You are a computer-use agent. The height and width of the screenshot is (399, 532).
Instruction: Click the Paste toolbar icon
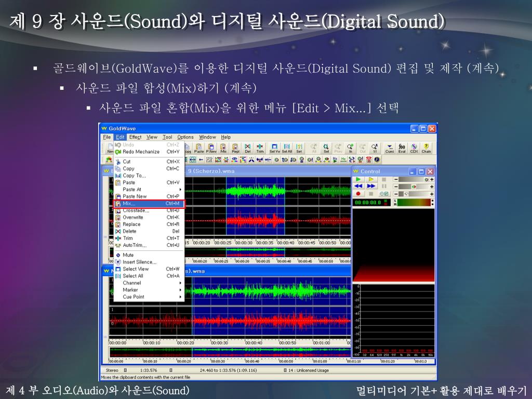199,148
